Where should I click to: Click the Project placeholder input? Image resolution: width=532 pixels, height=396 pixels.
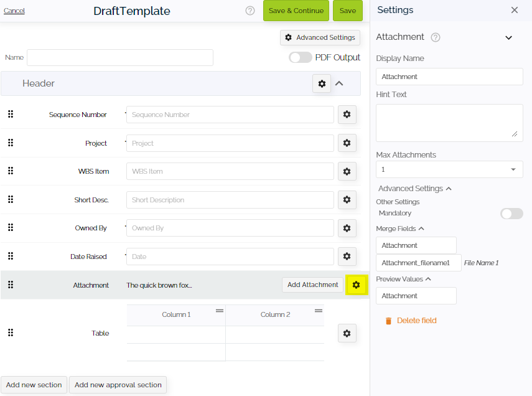pyautogui.click(x=230, y=143)
